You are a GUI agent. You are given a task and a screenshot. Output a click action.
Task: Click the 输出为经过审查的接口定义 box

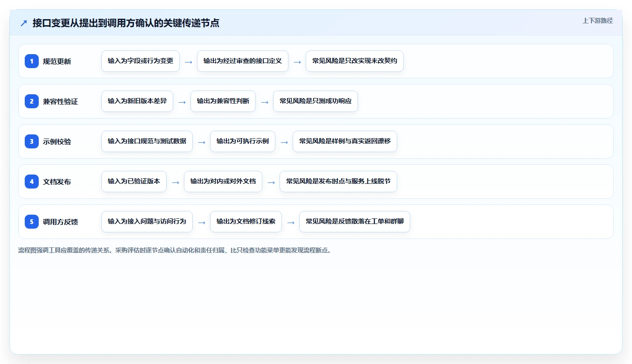tap(243, 61)
